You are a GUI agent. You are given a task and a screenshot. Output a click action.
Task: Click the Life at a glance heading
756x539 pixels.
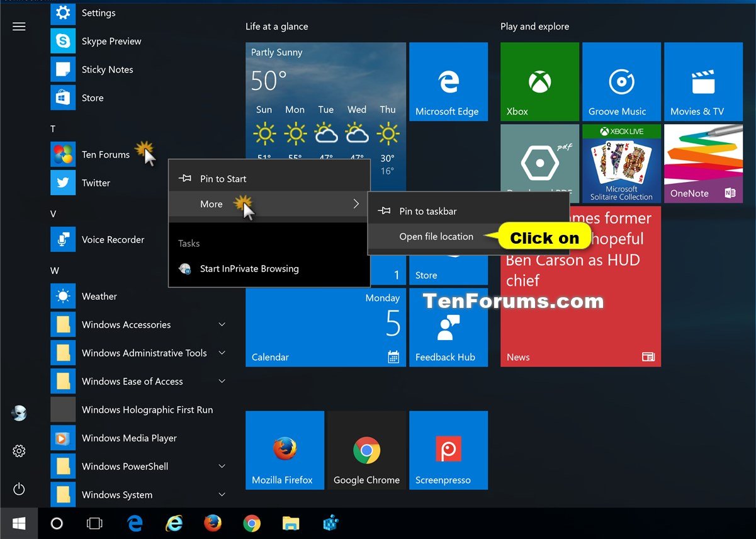(x=277, y=26)
